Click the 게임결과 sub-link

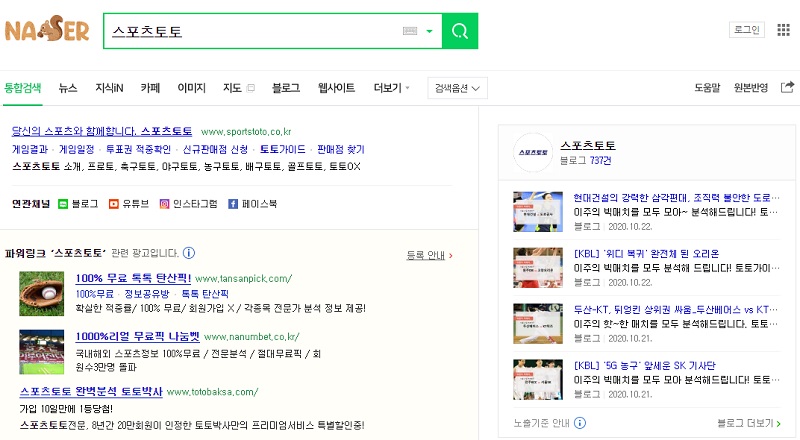tap(30, 149)
